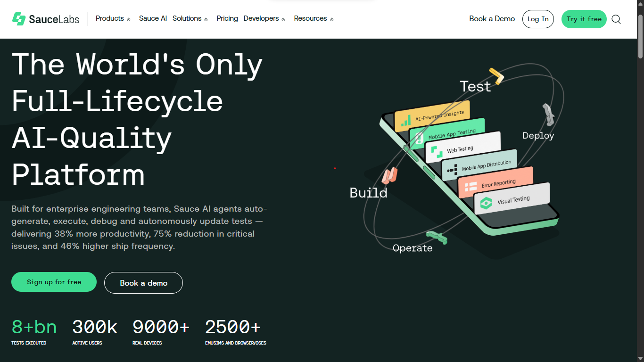
Task: Click the AI-Powered Insights card label
Action: click(439, 115)
